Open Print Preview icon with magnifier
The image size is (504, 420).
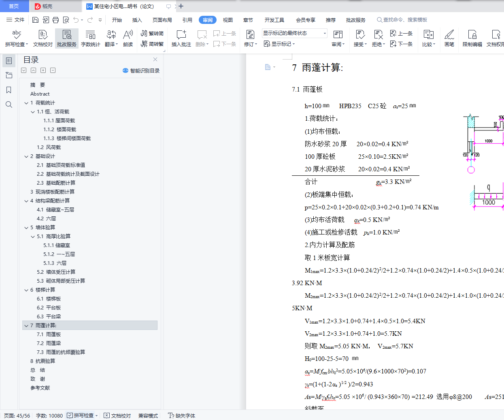click(x=66, y=20)
